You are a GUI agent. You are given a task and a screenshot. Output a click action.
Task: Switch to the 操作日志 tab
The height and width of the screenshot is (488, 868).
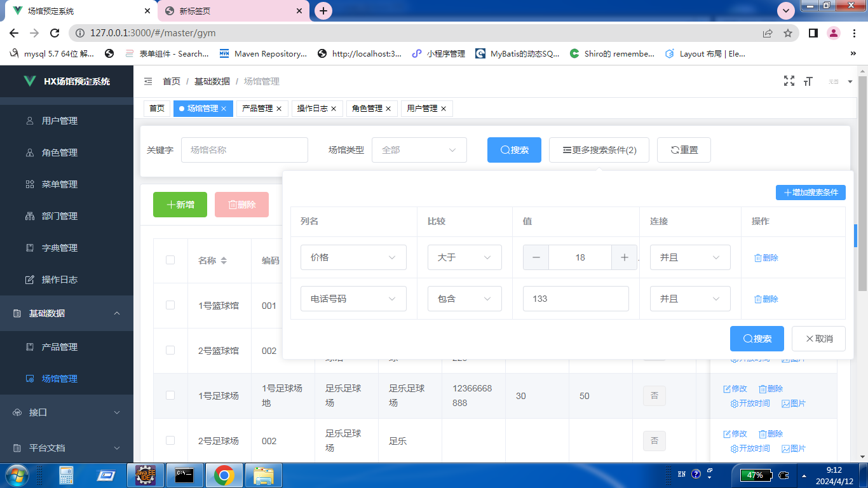pos(313,109)
